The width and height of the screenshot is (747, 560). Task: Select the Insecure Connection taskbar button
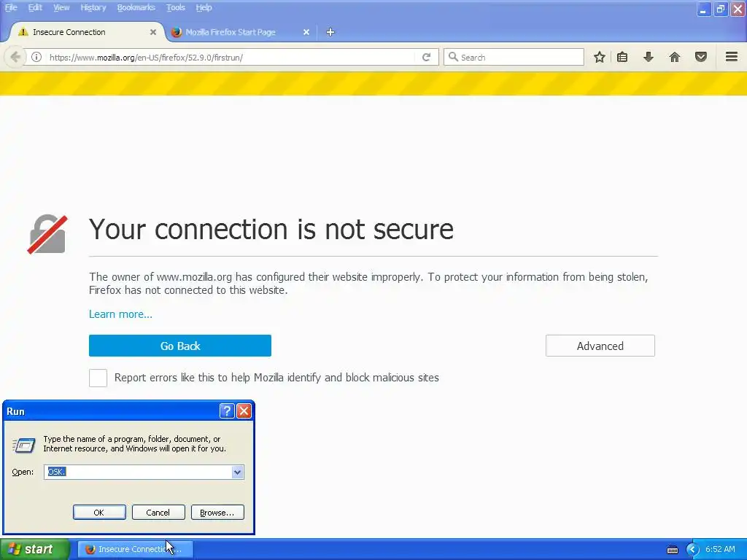pos(136,550)
